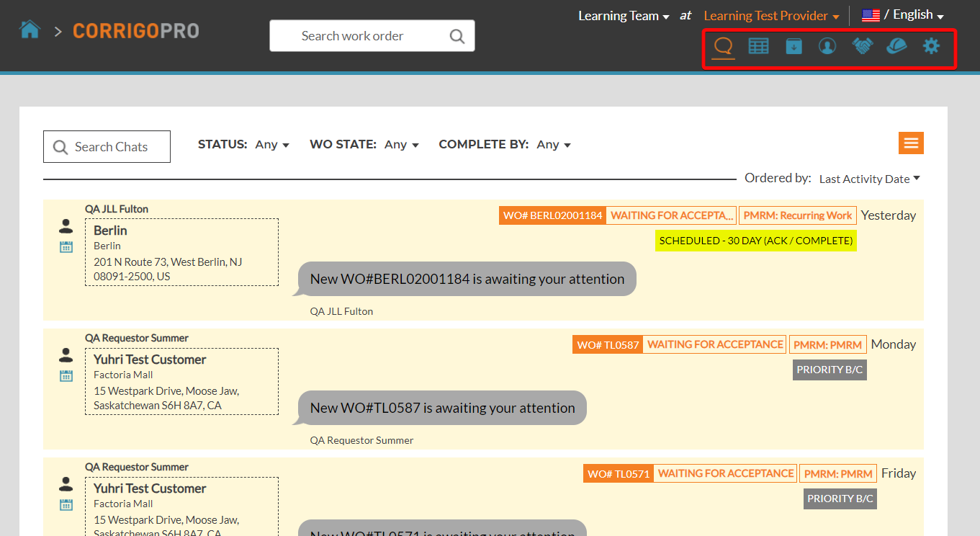Open the CruChats speech bubble icon
This screenshot has height=536, width=980.
point(723,46)
